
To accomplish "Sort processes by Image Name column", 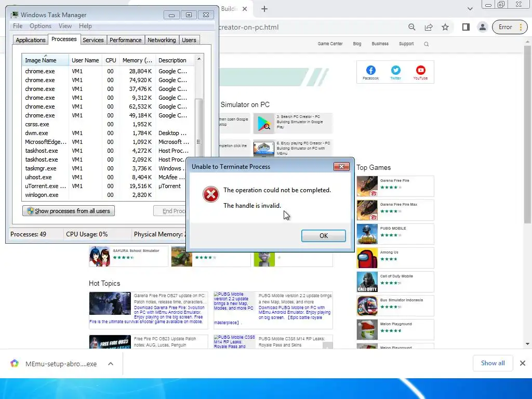I will 45,60.
